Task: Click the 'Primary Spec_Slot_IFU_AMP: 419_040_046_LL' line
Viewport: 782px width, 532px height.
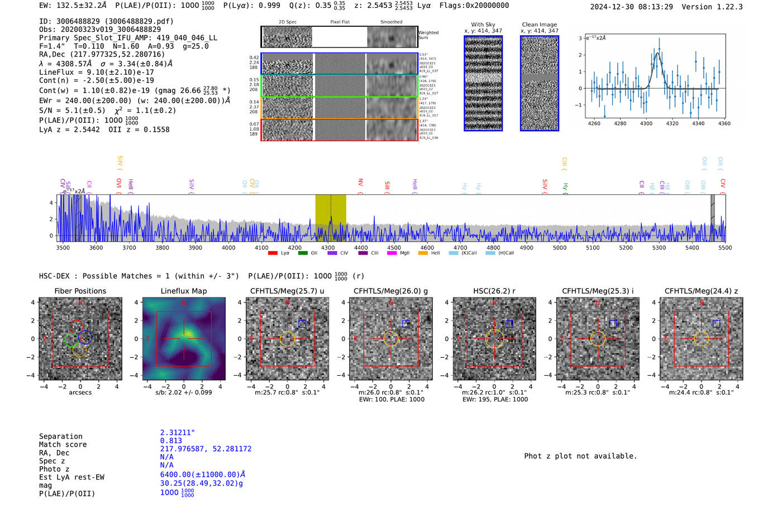Action: (128, 38)
